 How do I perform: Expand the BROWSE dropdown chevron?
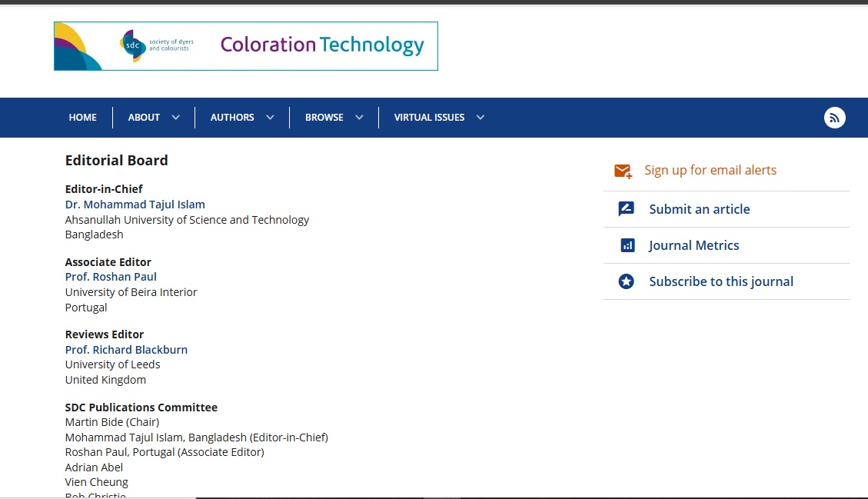click(x=359, y=118)
